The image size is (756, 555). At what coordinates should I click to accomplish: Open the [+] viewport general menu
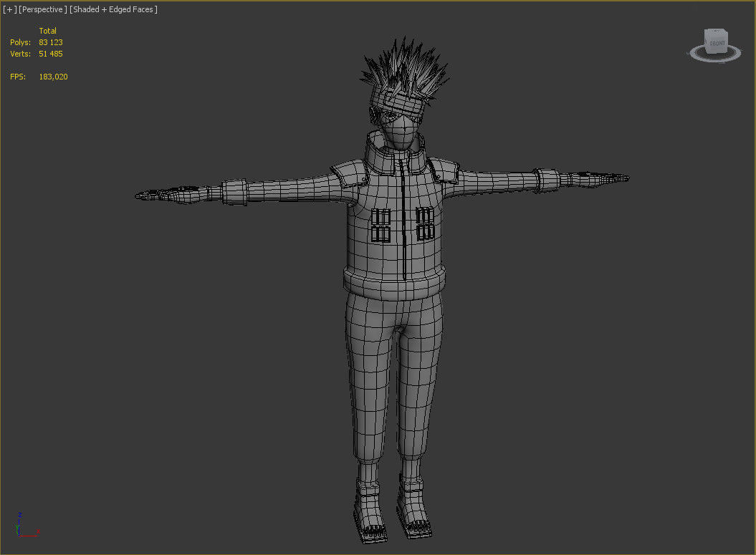pyautogui.click(x=9, y=9)
